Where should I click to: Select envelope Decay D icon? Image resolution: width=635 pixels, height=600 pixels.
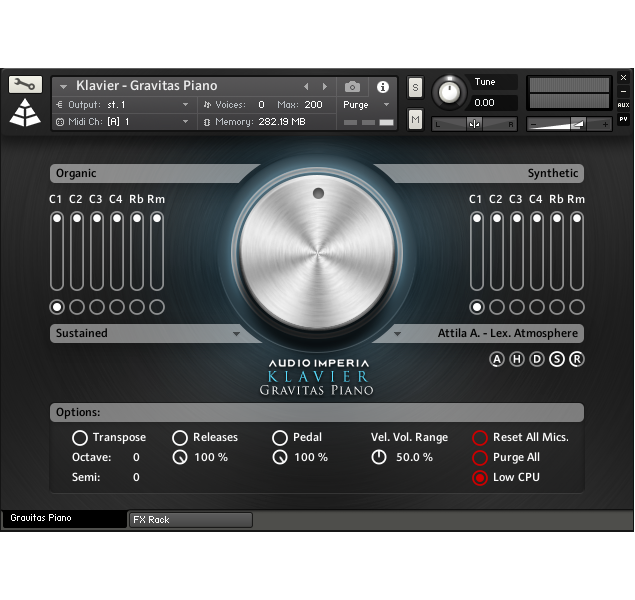537,359
